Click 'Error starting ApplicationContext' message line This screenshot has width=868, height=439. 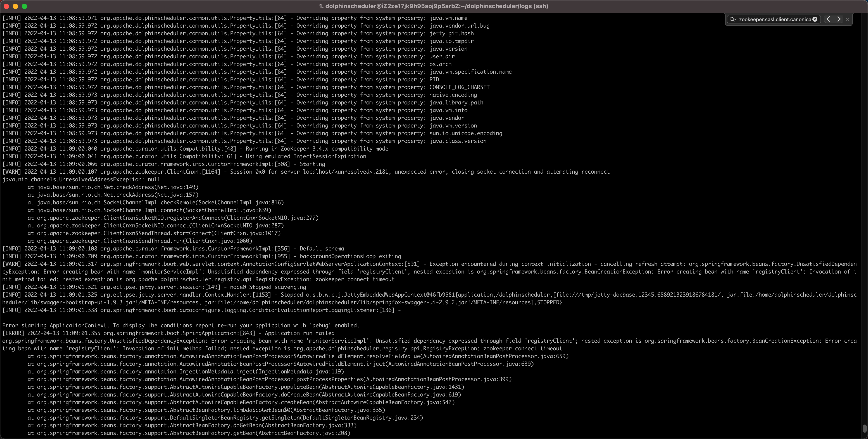[181, 326]
